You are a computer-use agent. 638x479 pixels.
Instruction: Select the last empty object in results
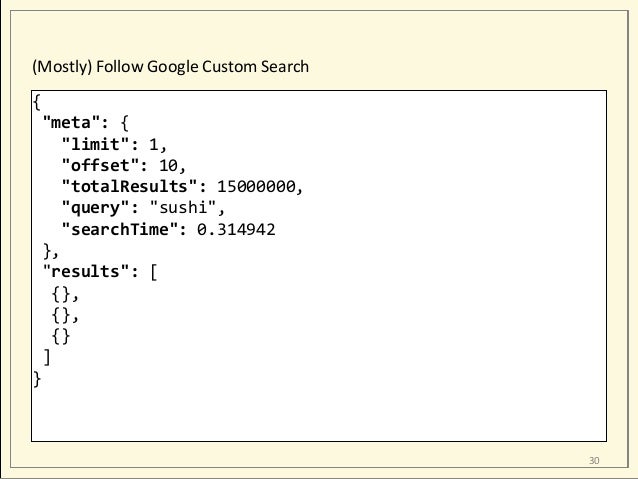click(x=60, y=336)
